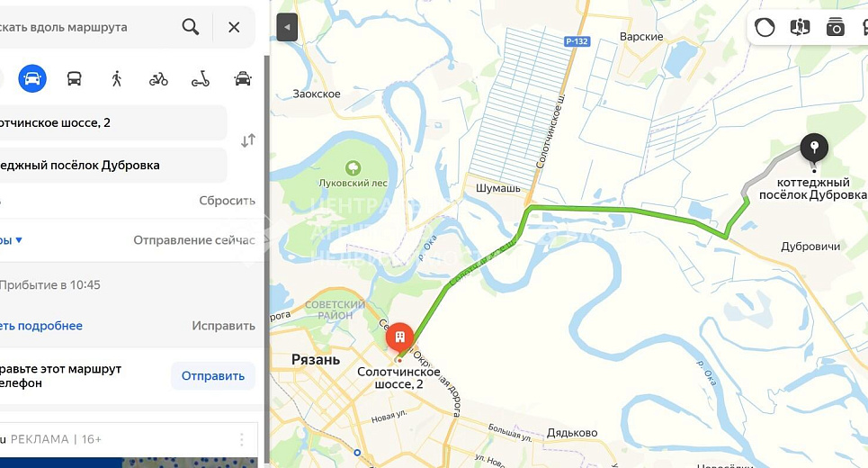The height and width of the screenshot is (468, 868).
Task: Open the 'Отправление сейчас' time selector
Action: click(x=193, y=239)
